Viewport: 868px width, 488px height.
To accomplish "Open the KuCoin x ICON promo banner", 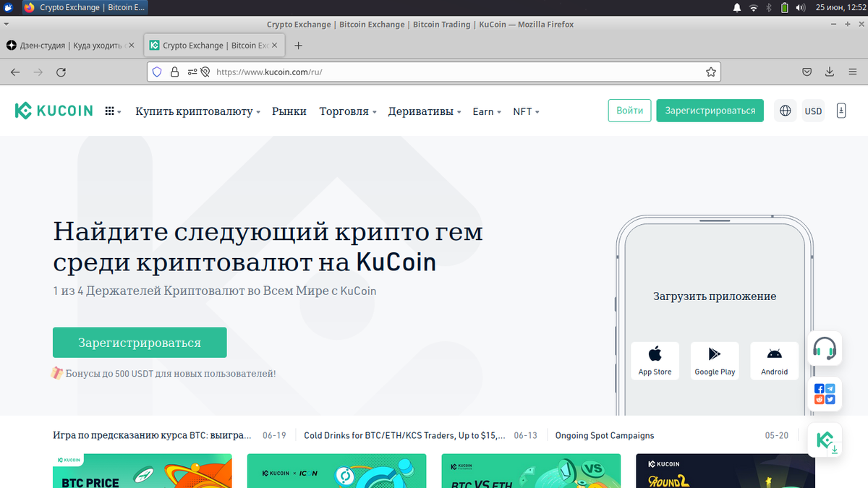I will (337, 471).
